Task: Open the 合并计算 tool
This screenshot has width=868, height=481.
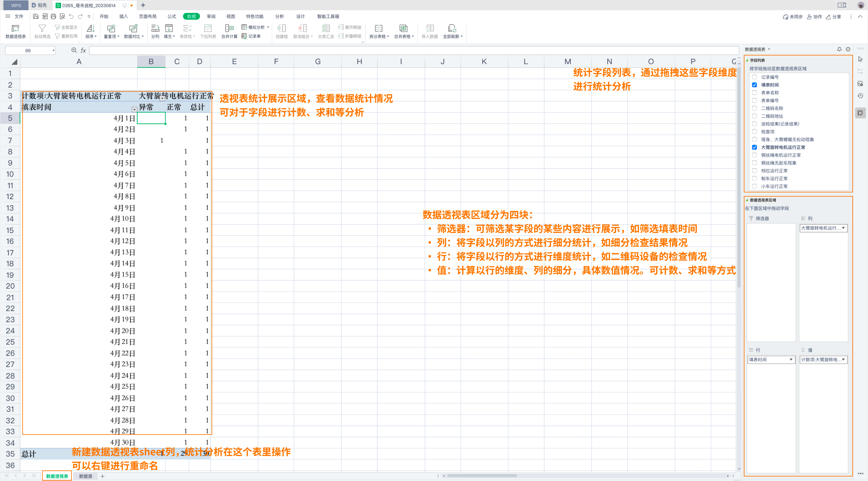Action: [229, 31]
